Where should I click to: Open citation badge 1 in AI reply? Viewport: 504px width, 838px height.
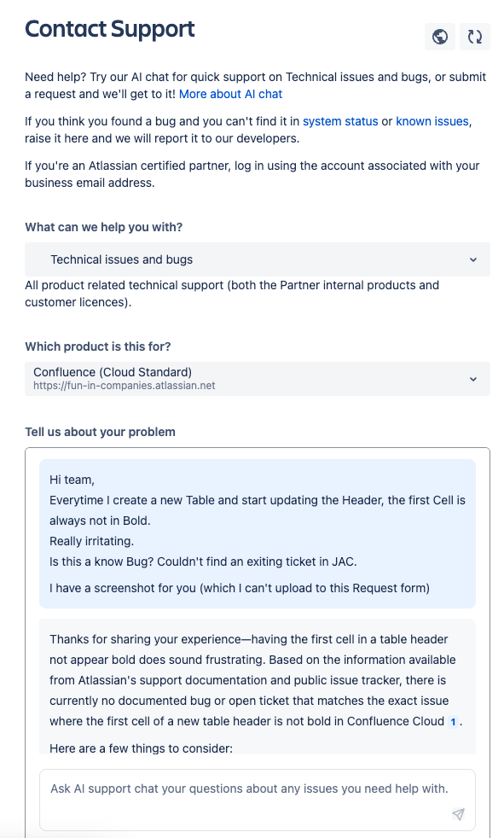coord(453,722)
